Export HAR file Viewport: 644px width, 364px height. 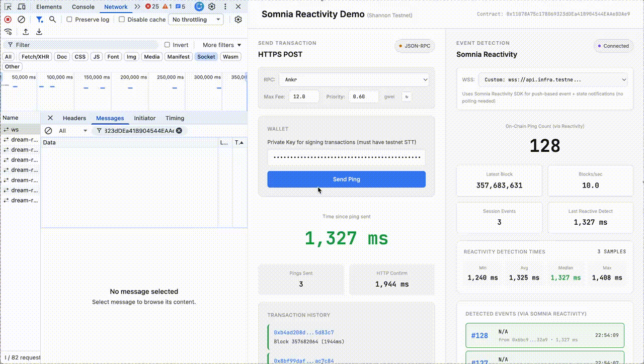(x=40, y=31)
